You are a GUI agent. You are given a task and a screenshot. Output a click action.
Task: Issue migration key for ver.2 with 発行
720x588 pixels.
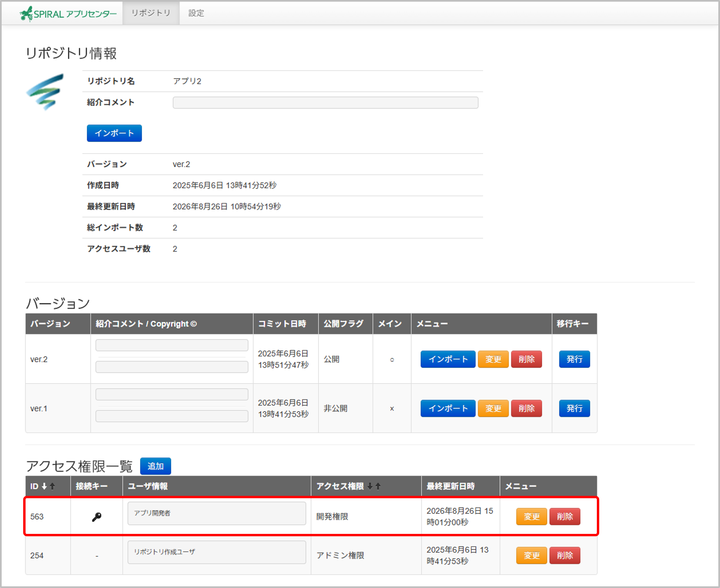click(x=574, y=359)
